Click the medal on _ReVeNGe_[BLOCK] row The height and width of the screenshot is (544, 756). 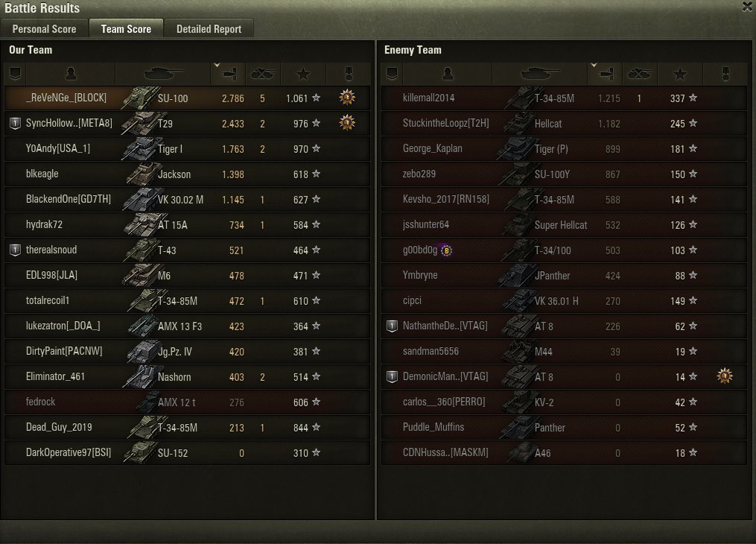(347, 98)
